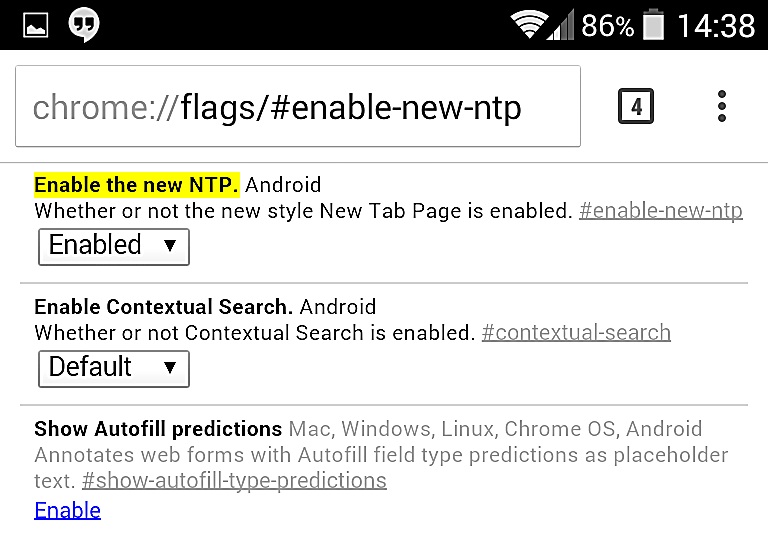The width and height of the screenshot is (768, 534).
Task: Open the #contextual-search anchor link
Action: (576, 333)
